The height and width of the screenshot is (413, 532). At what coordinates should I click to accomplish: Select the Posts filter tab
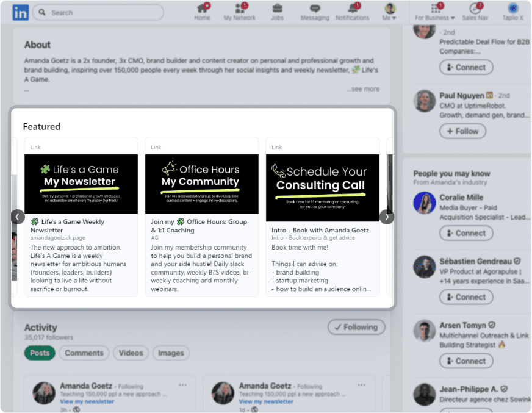[x=40, y=353]
